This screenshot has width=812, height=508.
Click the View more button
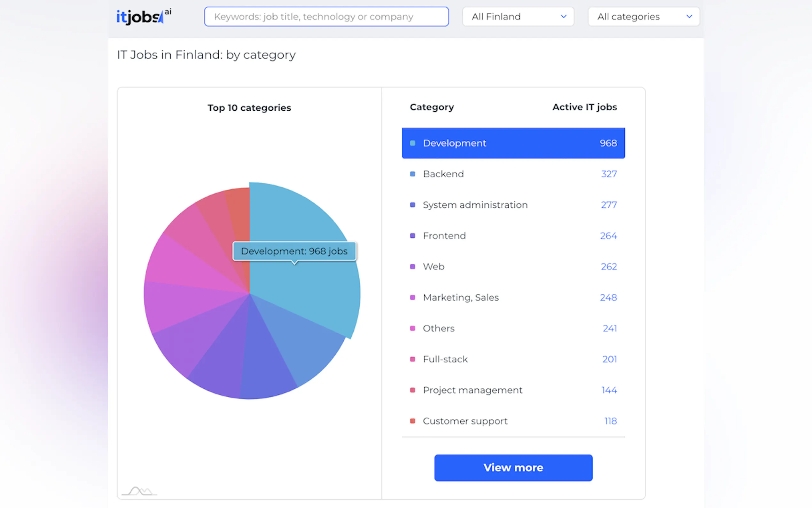click(x=513, y=468)
